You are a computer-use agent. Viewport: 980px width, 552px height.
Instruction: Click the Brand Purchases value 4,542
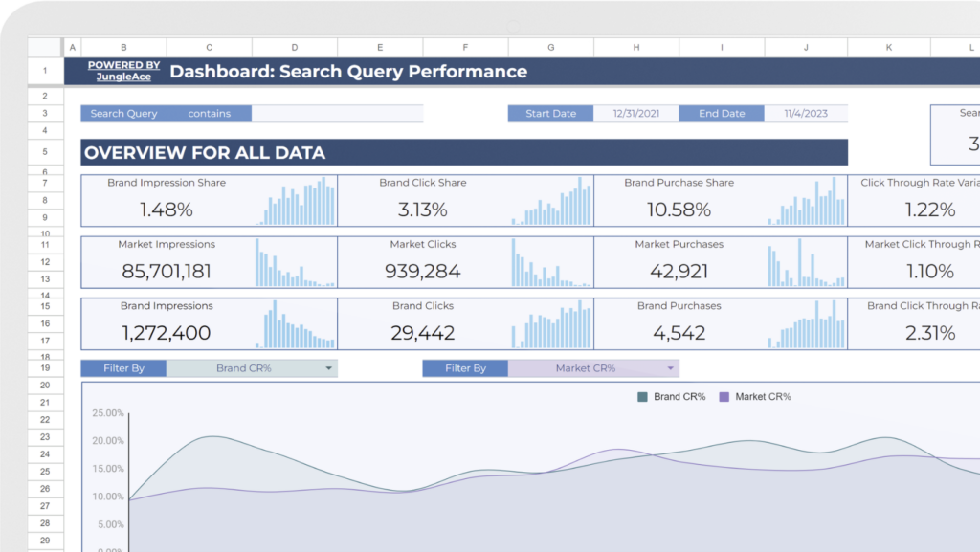[679, 333]
